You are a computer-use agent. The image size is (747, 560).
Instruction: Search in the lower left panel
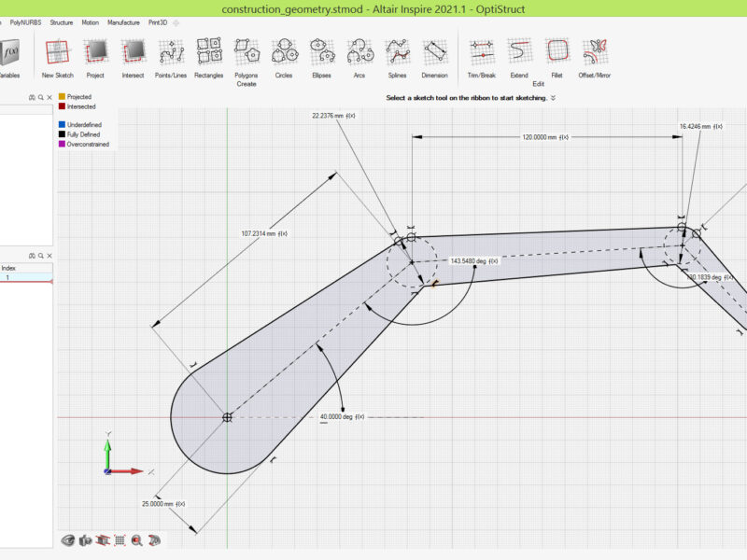coord(40,256)
